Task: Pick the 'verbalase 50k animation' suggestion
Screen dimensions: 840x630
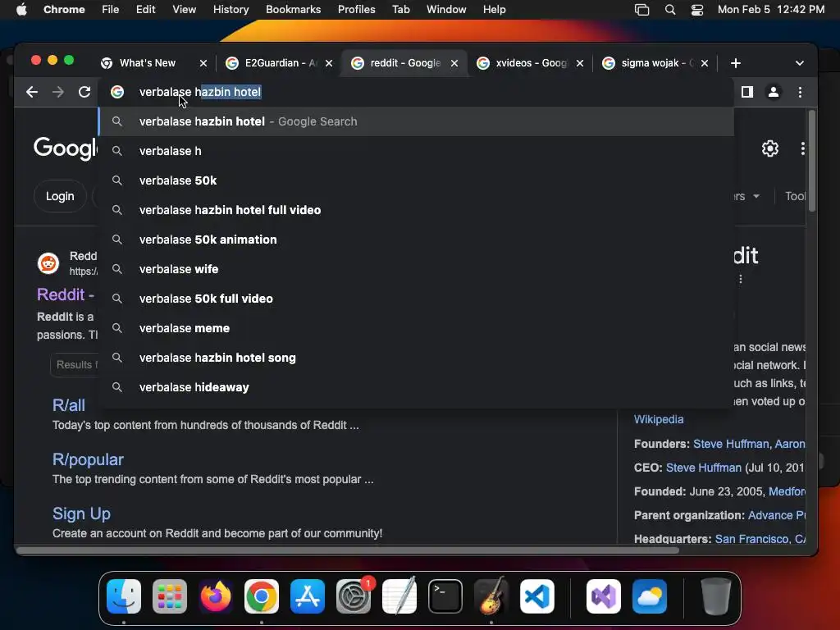Action: pos(416,240)
